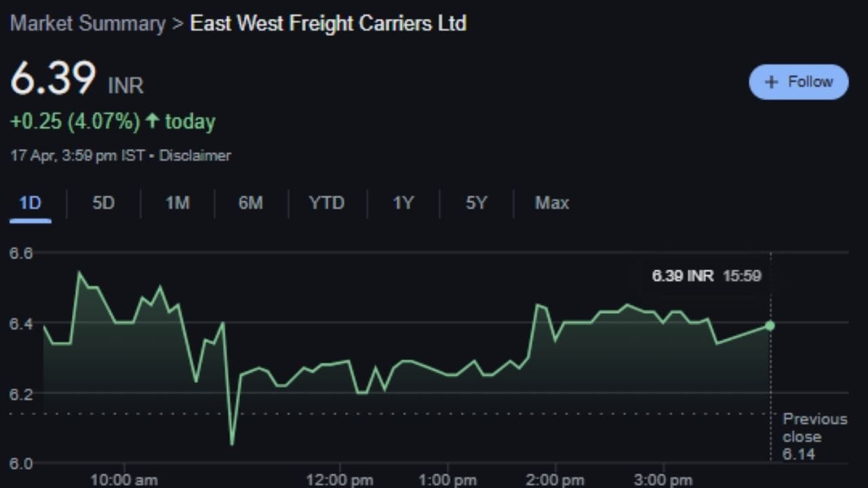The image size is (868, 488).
Task: Open the YTD chart view
Action: pos(327,203)
